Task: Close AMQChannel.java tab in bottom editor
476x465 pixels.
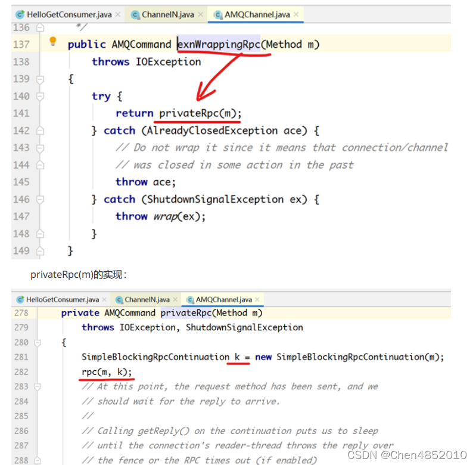Action: (x=257, y=299)
